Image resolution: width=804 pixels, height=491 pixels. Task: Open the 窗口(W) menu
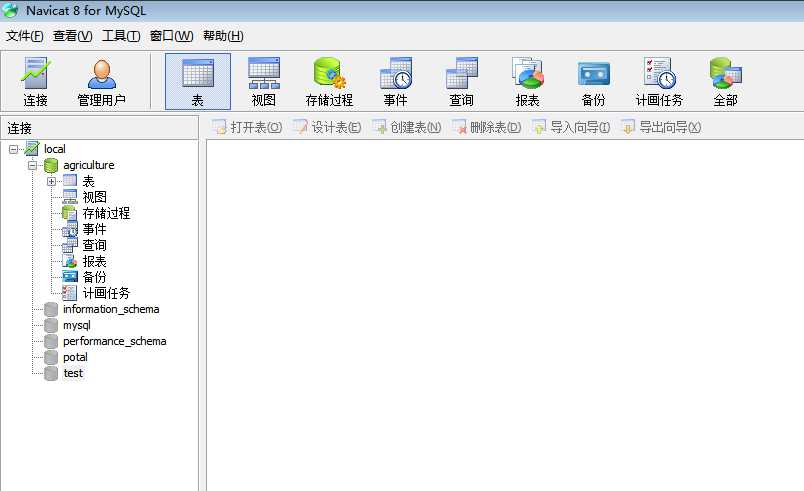171,36
